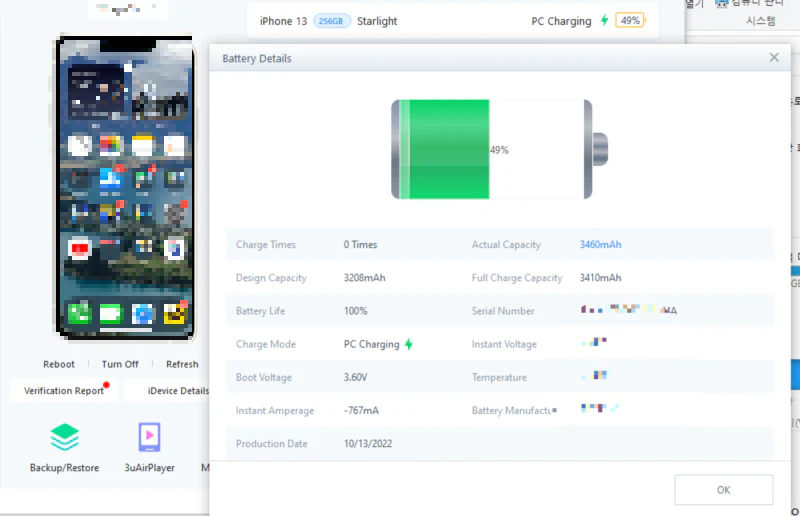Image resolution: width=800 pixels, height=516 pixels.
Task: Select Charge Mode value PC Charging
Action: 371,344
